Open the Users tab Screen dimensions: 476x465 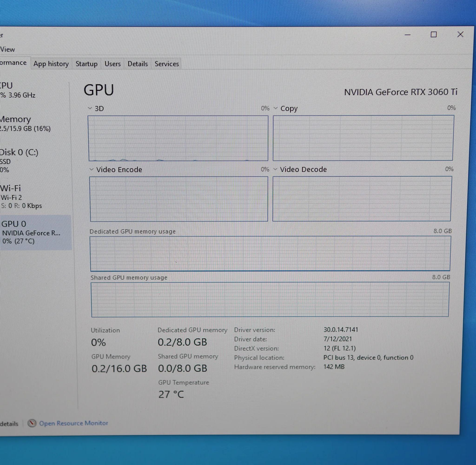pyautogui.click(x=112, y=64)
